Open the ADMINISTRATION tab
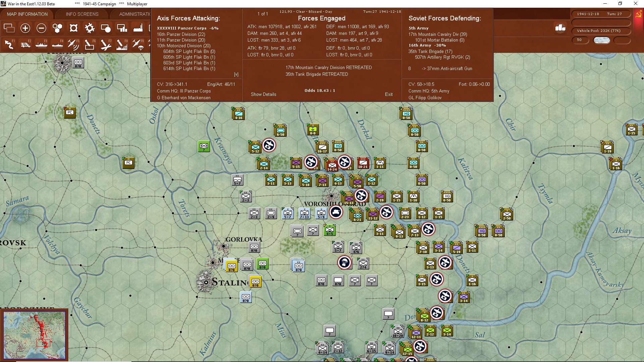The width and height of the screenshot is (644, 362). click(135, 14)
